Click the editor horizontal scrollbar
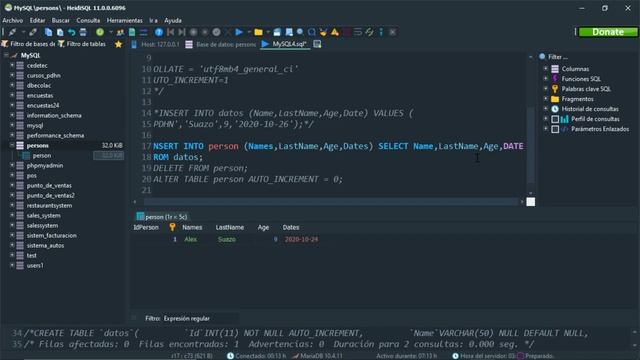This screenshot has height=360, width=640. pos(331,202)
